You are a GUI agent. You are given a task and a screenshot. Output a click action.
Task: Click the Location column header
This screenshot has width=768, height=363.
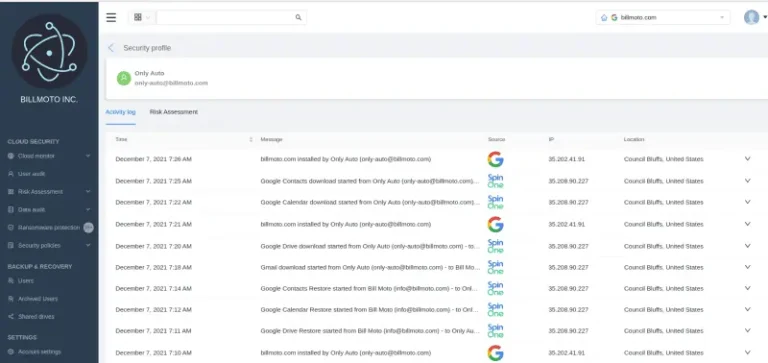634,140
